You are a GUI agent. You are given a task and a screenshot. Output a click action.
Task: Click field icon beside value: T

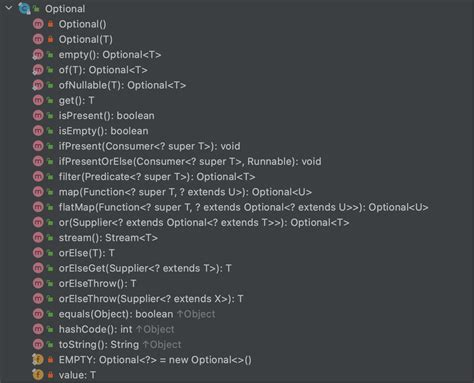[38, 375]
